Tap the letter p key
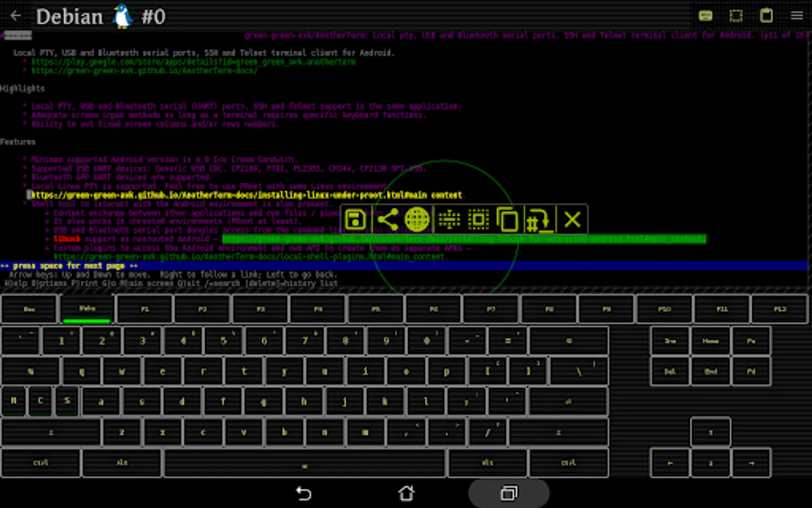 [447, 371]
